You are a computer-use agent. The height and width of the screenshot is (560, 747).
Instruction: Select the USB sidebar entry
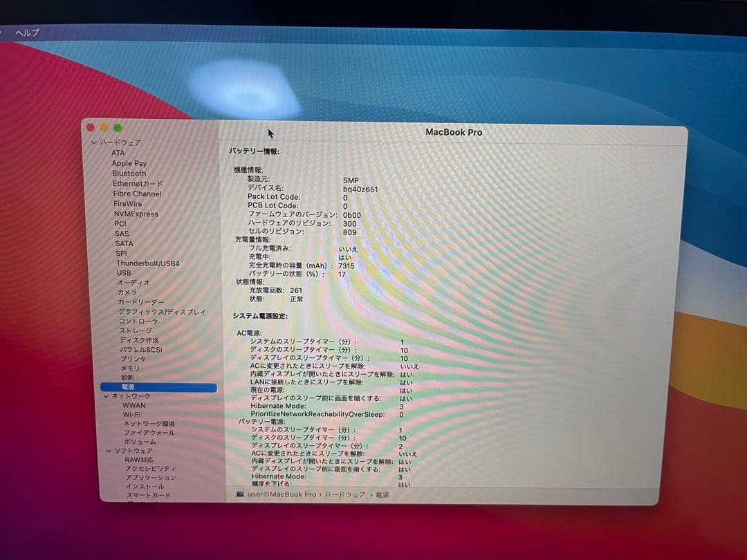124,273
